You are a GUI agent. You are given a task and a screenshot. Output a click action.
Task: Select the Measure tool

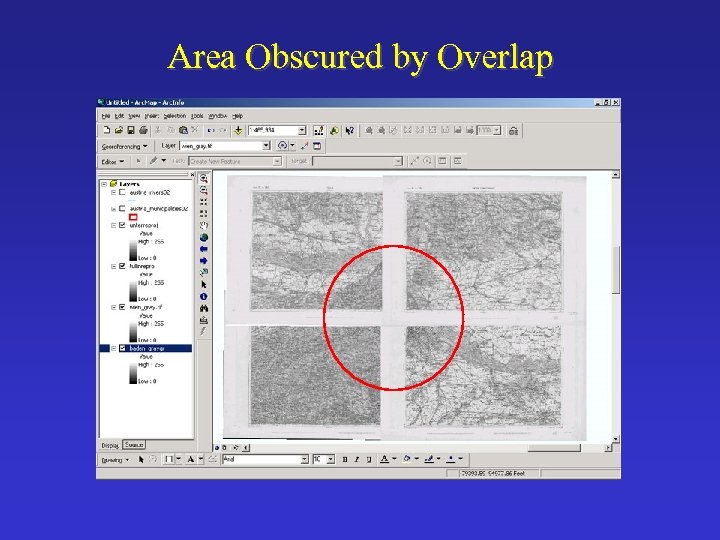point(203,320)
